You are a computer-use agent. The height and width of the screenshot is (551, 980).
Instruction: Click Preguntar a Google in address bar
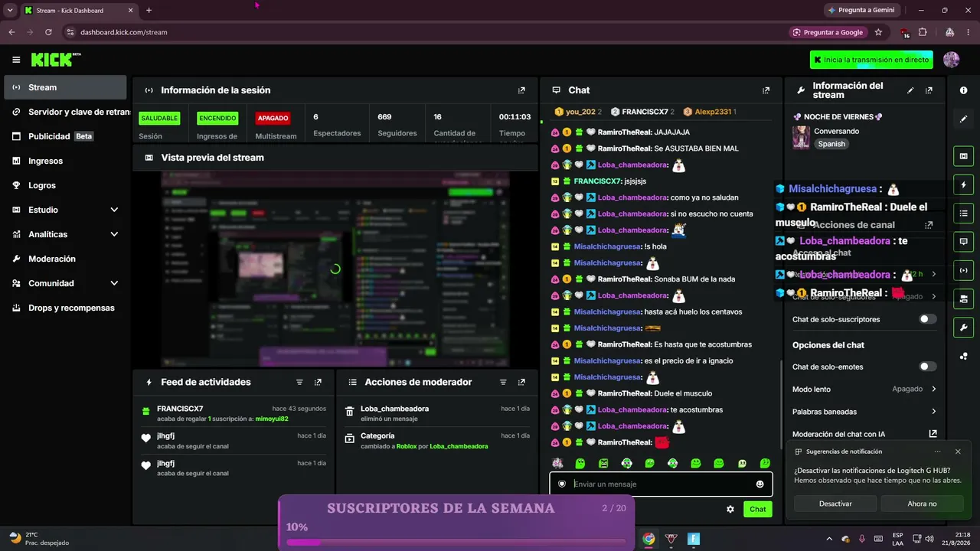click(827, 32)
